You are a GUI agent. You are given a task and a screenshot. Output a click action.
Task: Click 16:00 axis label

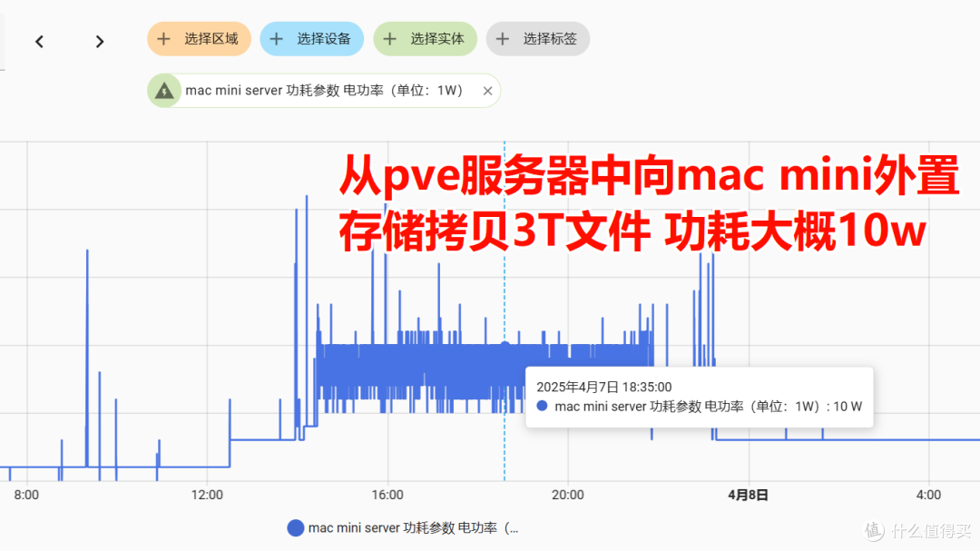(x=387, y=495)
